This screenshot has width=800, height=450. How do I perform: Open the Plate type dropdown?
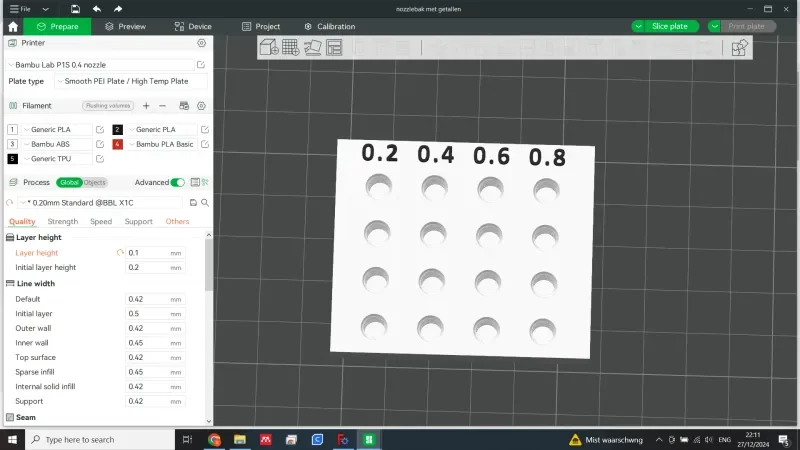[131, 81]
